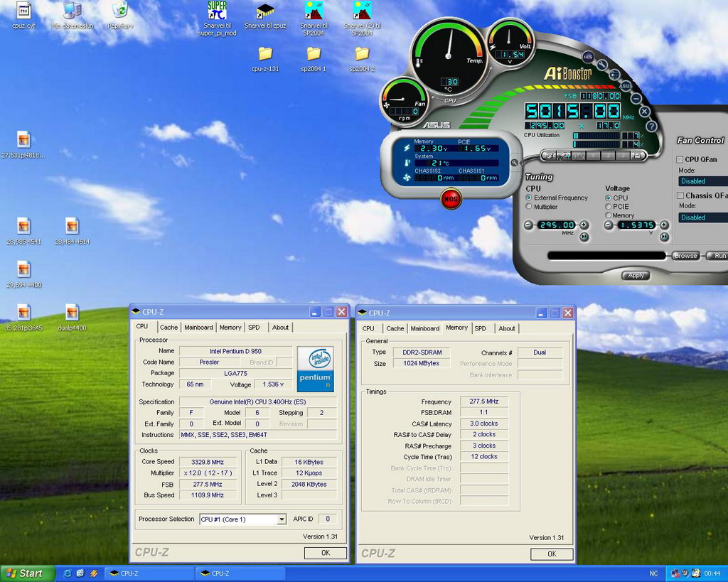
Task: Click Browse button in AI Booster
Action: [x=685, y=256]
